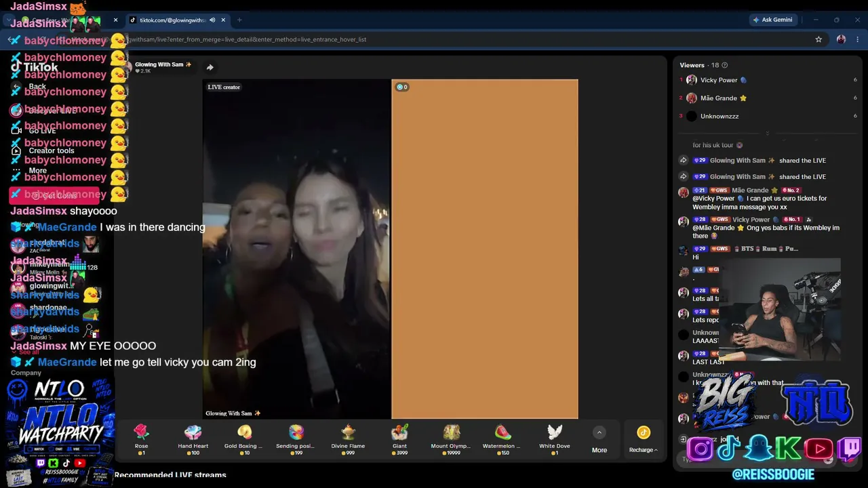Open Vicky Power's avatar in top viewers

(x=692, y=80)
